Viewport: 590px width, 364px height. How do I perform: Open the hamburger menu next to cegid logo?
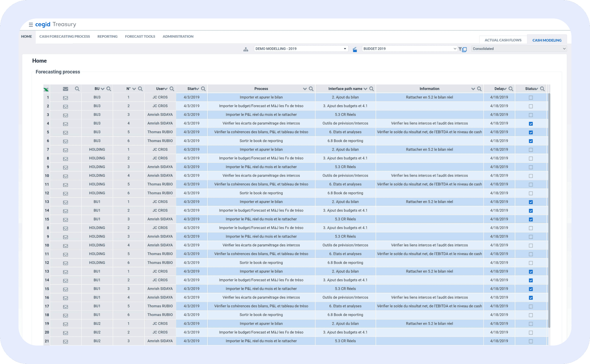tap(31, 25)
